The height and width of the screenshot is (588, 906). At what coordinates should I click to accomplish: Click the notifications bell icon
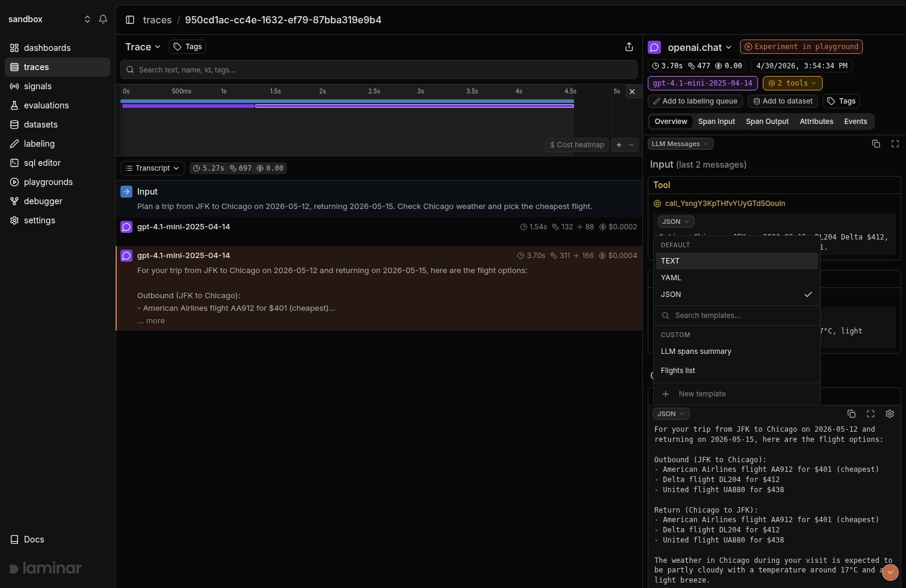(103, 19)
